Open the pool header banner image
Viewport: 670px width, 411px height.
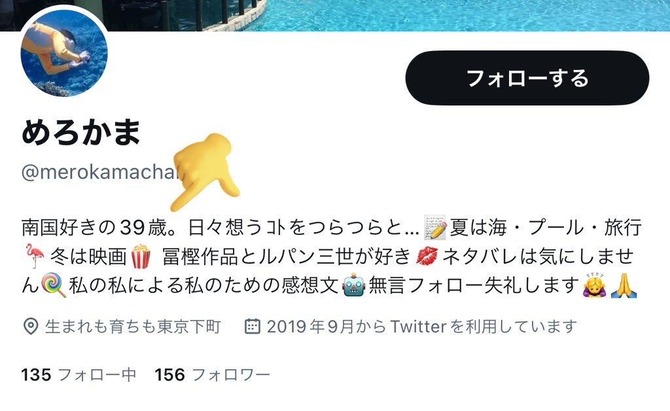[335, 15]
